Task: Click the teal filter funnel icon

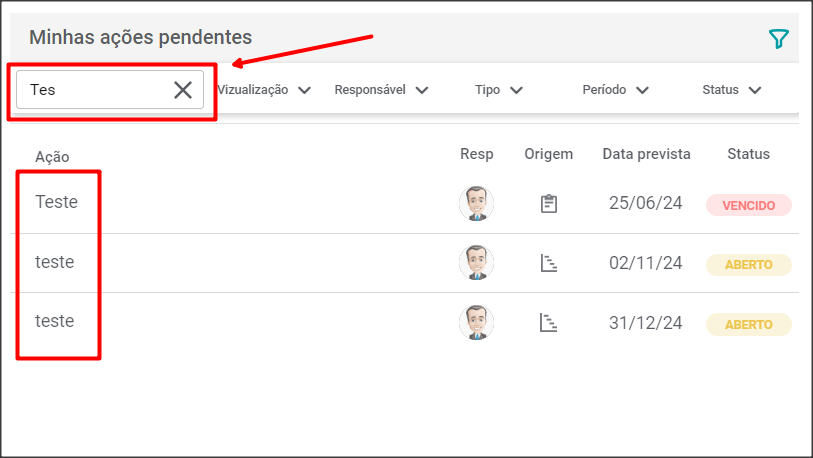Action: click(778, 39)
